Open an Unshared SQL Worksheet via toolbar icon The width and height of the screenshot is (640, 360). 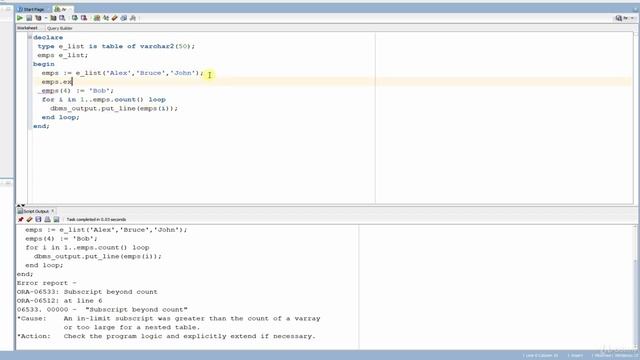[97, 18]
